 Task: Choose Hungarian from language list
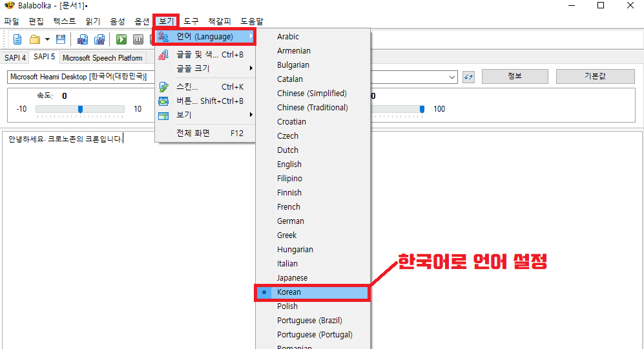(x=312, y=250)
